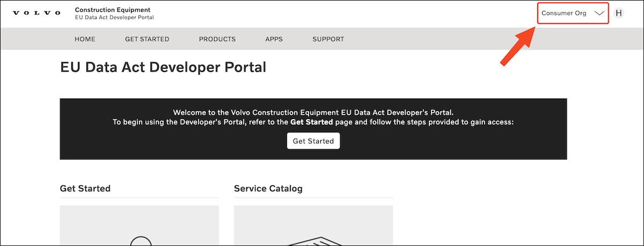Open the H user profile avatar
This screenshot has width=644, height=246.
tap(619, 13)
